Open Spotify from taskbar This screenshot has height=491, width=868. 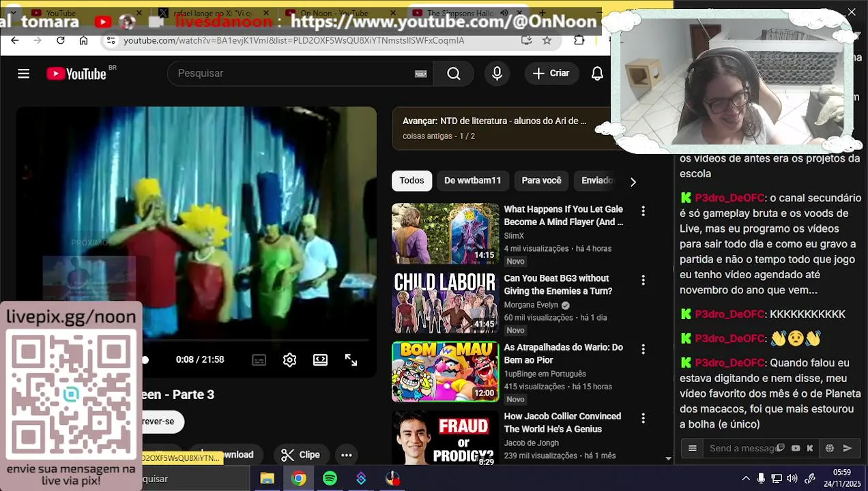[330, 479]
